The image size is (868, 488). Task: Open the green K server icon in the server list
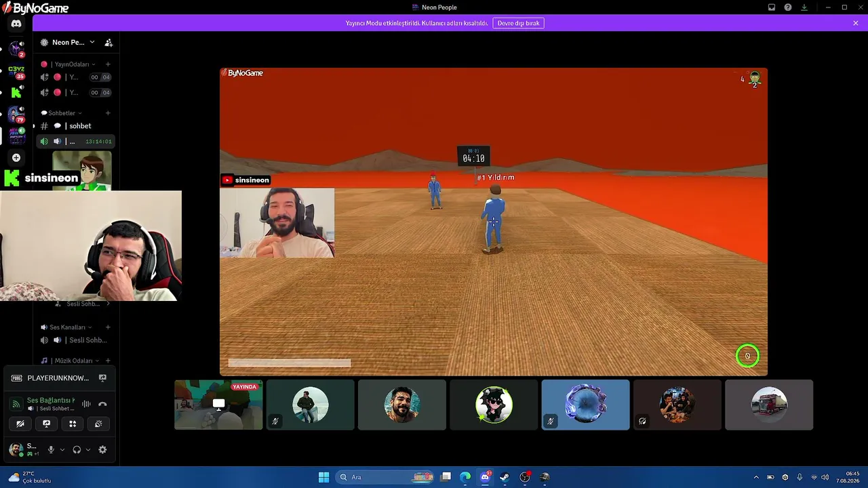coord(16,92)
